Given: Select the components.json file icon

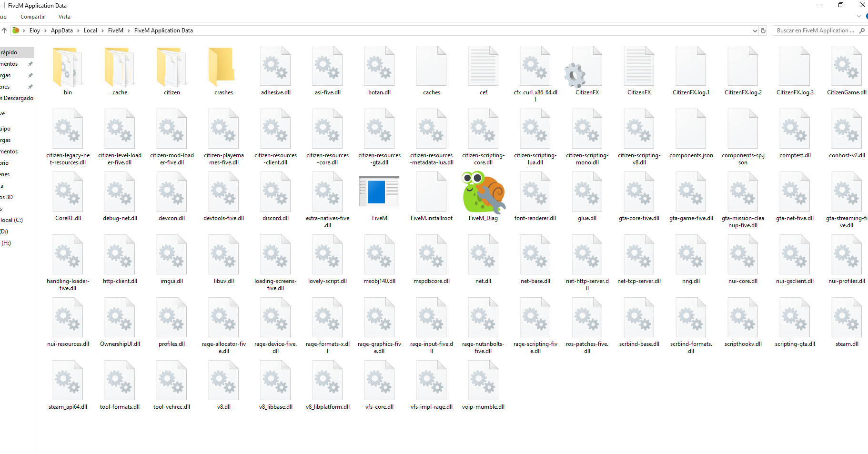Looking at the screenshot, I should [x=691, y=129].
